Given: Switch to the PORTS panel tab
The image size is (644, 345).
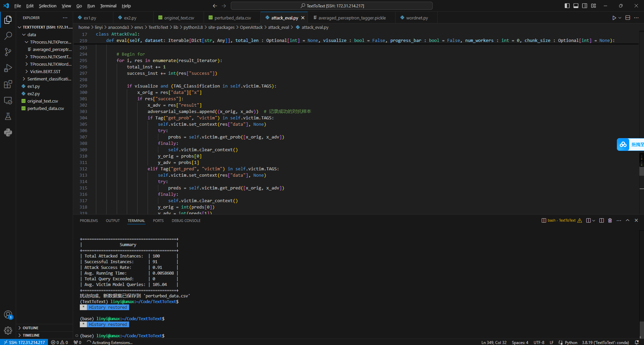Looking at the screenshot, I should pos(158,221).
